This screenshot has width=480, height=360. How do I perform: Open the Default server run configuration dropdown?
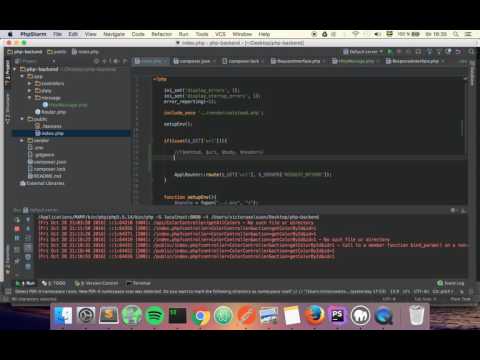coord(363,52)
